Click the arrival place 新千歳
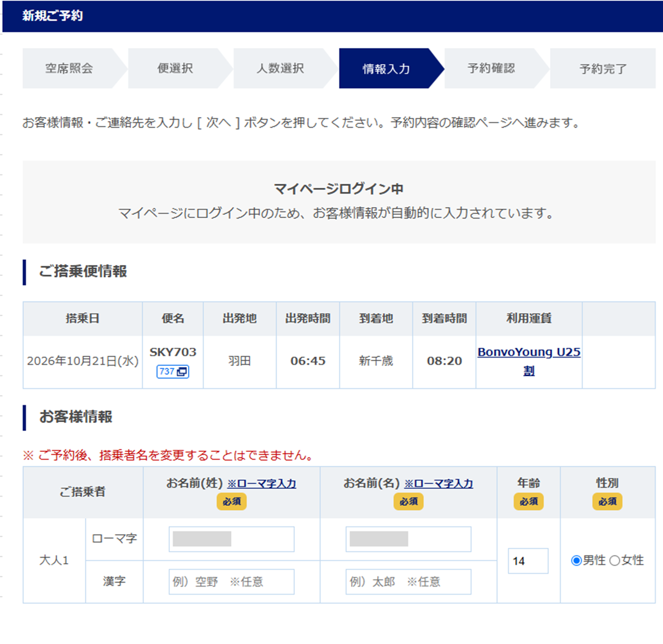Image resolution: width=663 pixels, height=644 pixels. tap(376, 361)
